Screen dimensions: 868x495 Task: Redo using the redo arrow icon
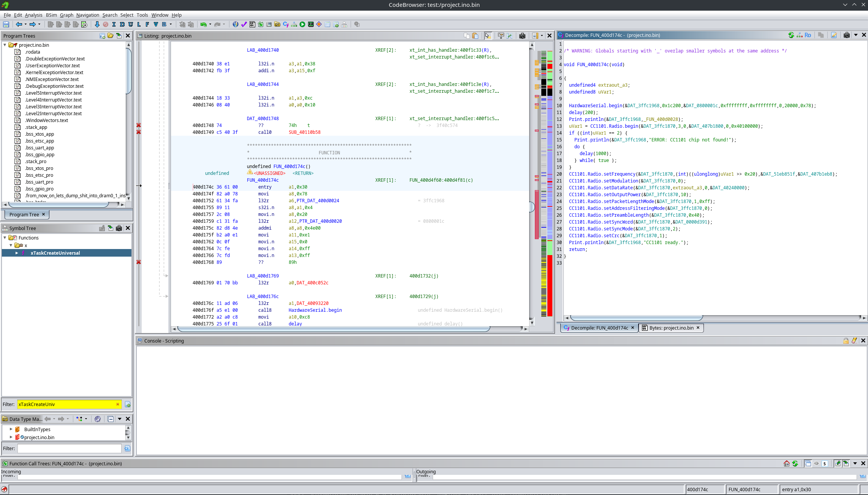tap(217, 24)
